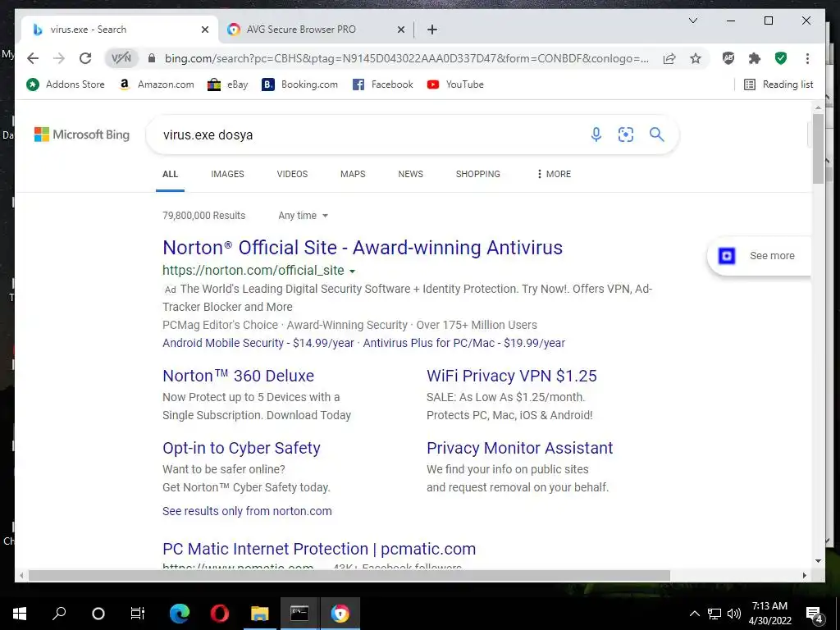Open Norton Official Site result
Image resolution: width=840 pixels, height=630 pixels.
(363, 248)
